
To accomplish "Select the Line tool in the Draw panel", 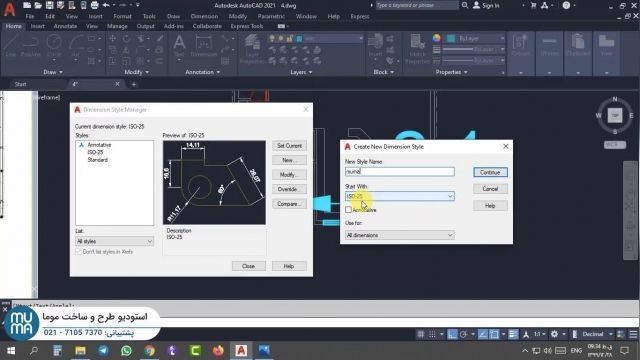I will point(11,46).
